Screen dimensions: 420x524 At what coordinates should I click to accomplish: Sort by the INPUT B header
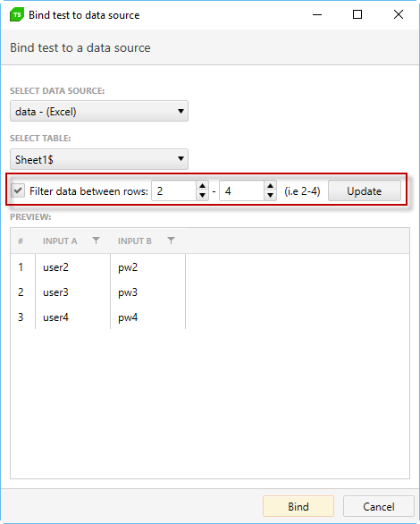pyautogui.click(x=135, y=241)
